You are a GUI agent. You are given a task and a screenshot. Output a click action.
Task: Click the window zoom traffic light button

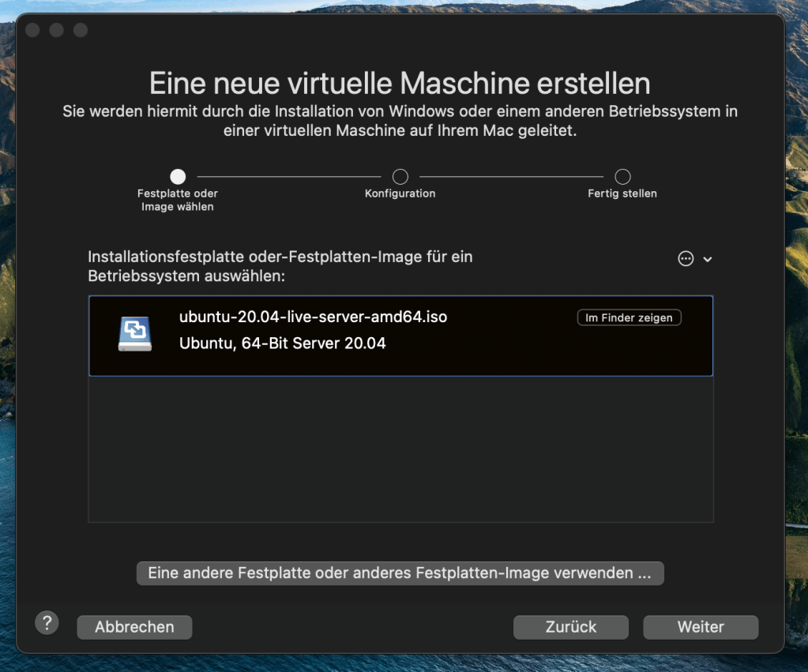[81, 30]
